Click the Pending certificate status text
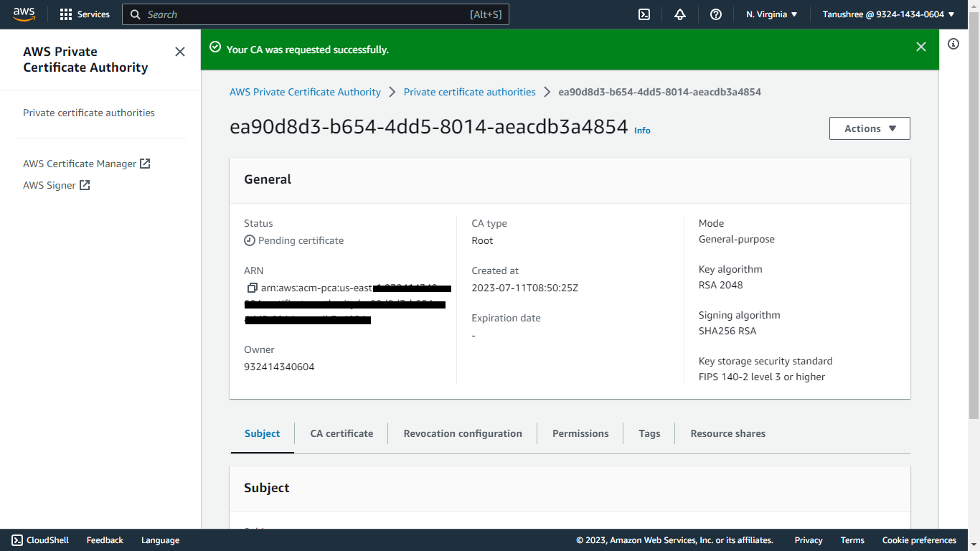 click(x=301, y=240)
